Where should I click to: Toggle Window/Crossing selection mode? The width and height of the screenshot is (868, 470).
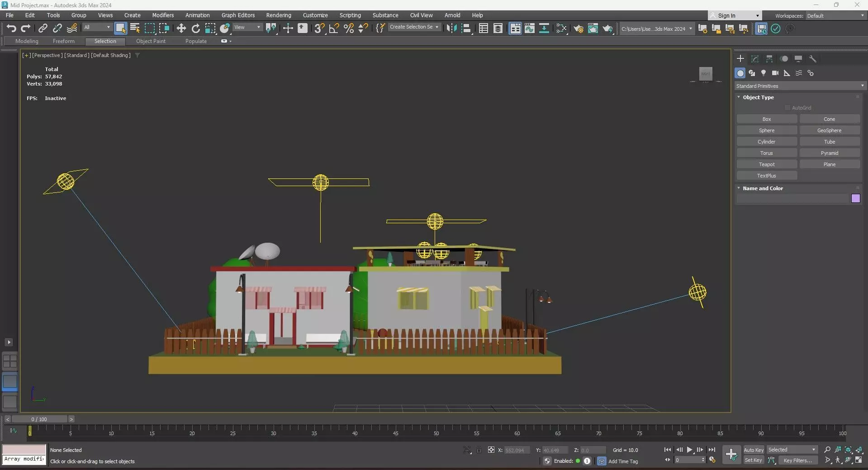tap(164, 29)
